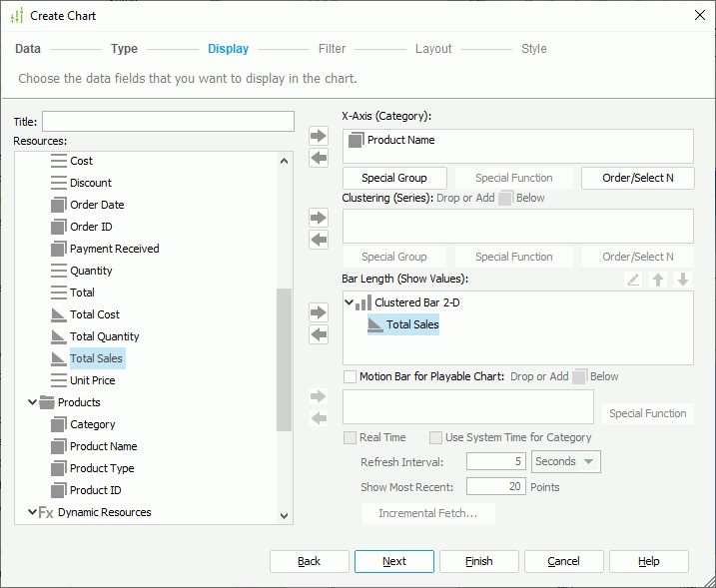Click the add arrow next to Bar Length

click(319, 312)
